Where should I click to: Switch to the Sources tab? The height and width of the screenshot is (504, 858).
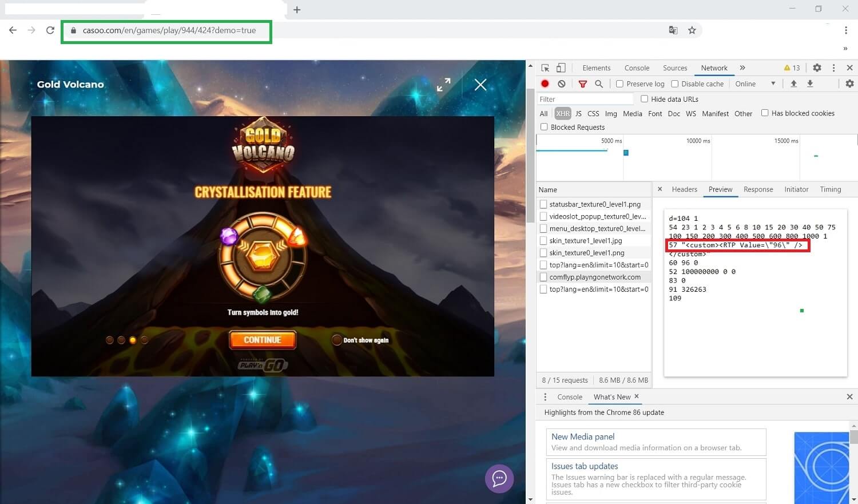(675, 68)
